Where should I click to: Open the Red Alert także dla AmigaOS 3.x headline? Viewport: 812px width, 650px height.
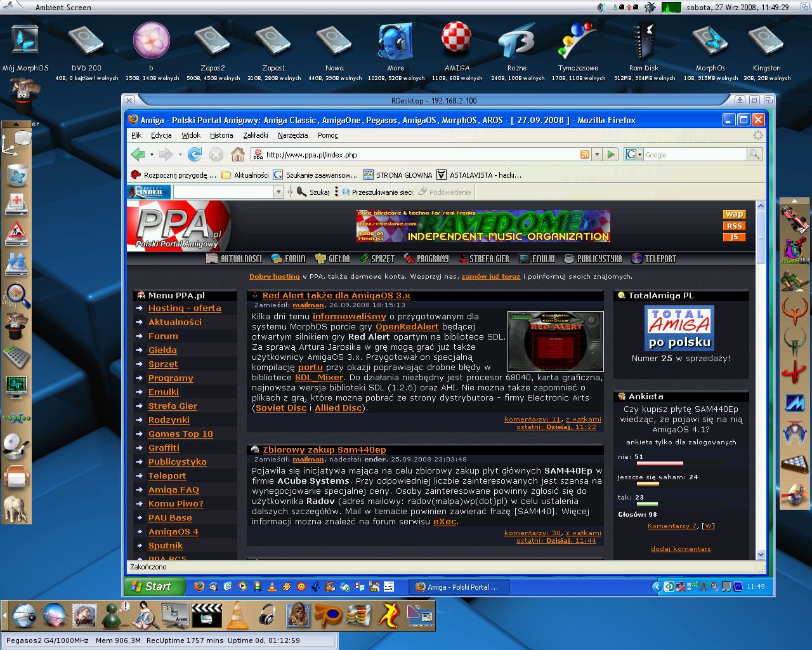point(336,295)
